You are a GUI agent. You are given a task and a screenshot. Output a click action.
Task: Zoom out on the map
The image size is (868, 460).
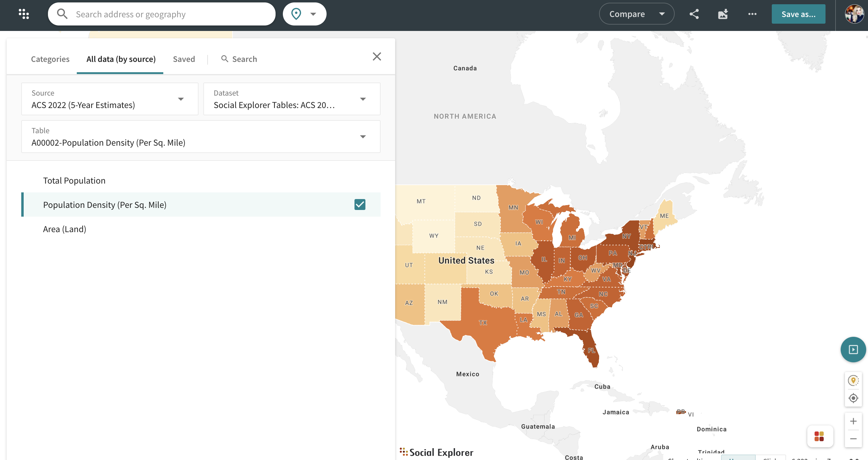click(853, 438)
